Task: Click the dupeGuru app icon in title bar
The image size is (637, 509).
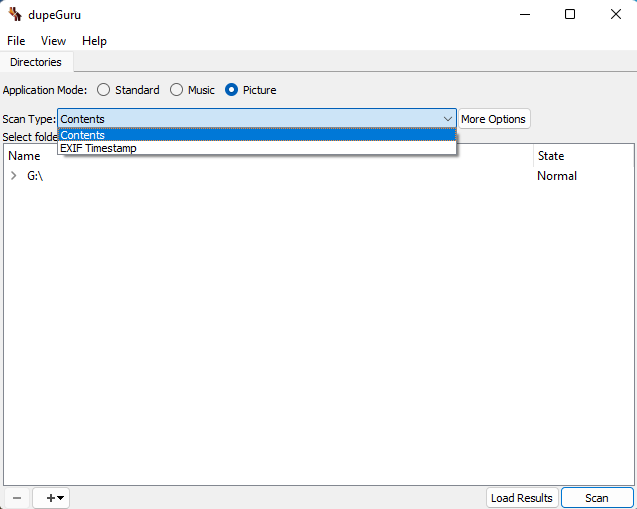Action: [x=15, y=14]
